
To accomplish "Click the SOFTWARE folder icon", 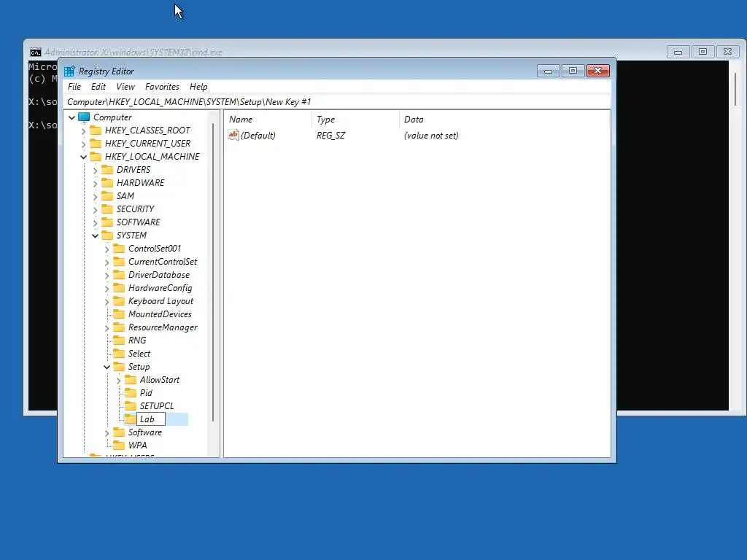I will (x=108, y=222).
